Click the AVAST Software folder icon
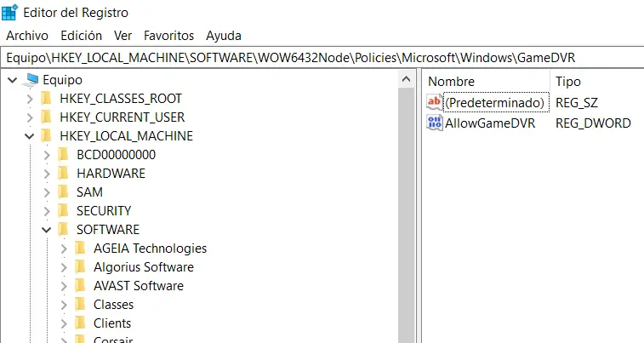The image size is (644, 343). (x=80, y=286)
